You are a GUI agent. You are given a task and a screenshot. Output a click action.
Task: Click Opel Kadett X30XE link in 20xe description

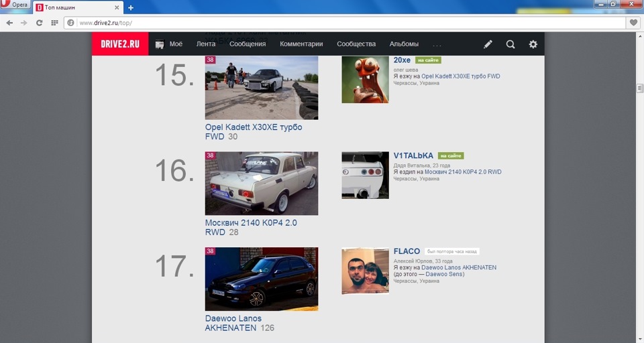point(460,76)
